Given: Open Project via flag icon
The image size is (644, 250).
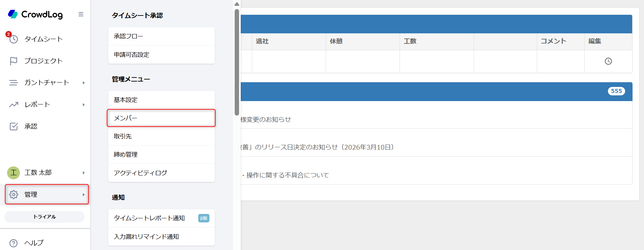Looking at the screenshot, I should [13, 61].
